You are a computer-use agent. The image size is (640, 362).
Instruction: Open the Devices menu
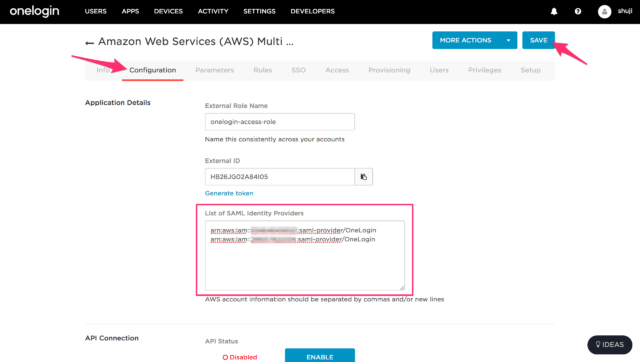(168, 11)
